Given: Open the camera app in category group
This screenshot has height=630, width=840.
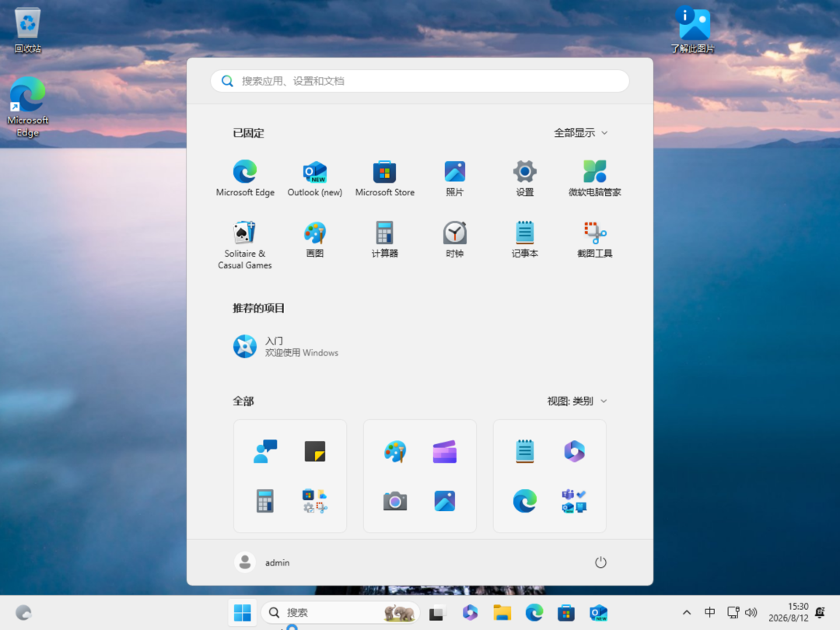Looking at the screenshot, I should tap(395, 502).
